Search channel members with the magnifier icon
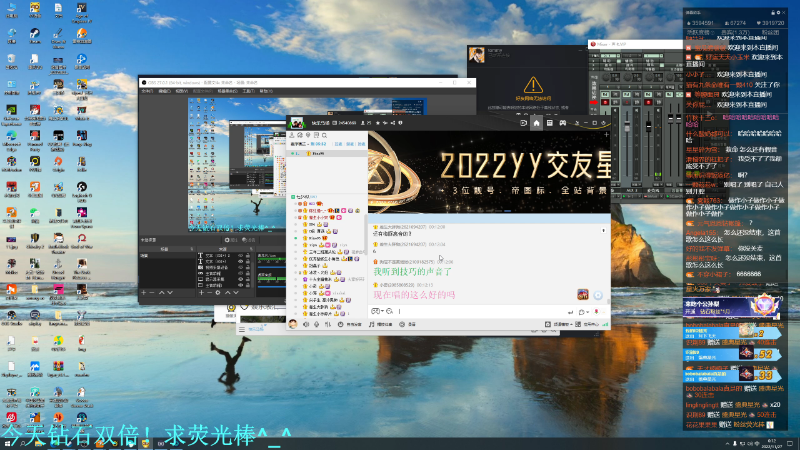800x450 pixels. [x=324, y=135]
